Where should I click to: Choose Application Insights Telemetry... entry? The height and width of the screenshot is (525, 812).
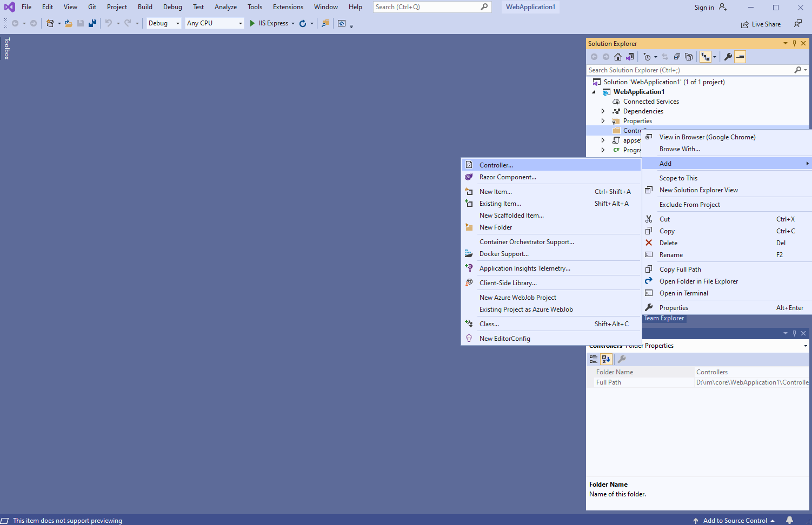point(551,268)
